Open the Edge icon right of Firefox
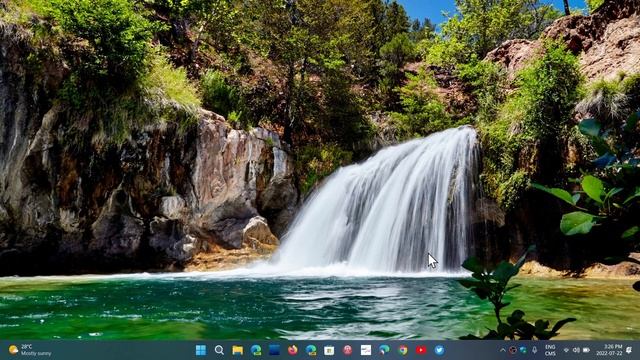Viewport: 640px width, 360px height. [x=311, y=350]
